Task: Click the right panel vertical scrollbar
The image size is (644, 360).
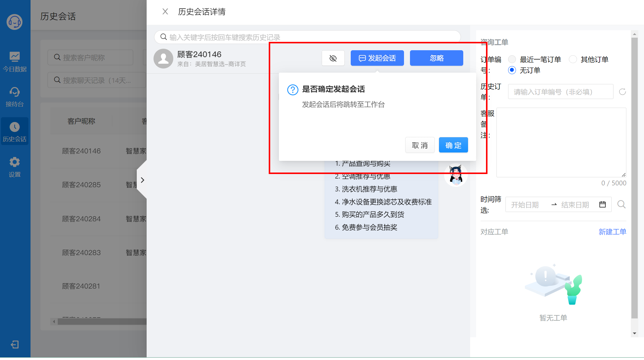Action: (x=634, y=178)
